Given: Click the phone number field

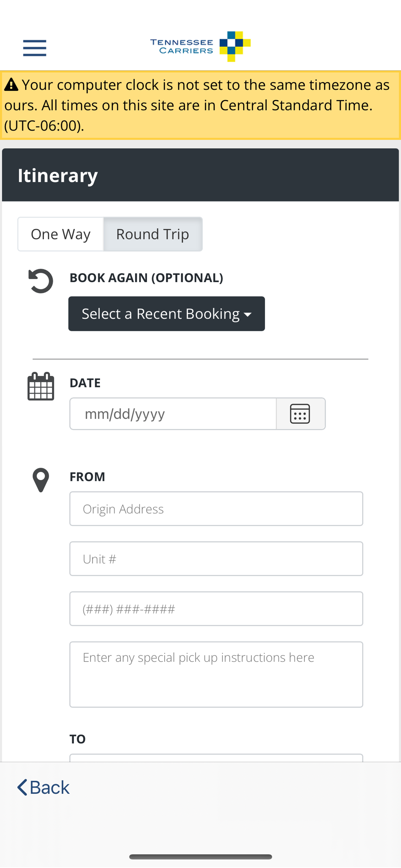Looking at the screenshot, I should pyautogui.click(x=216, y=609).
